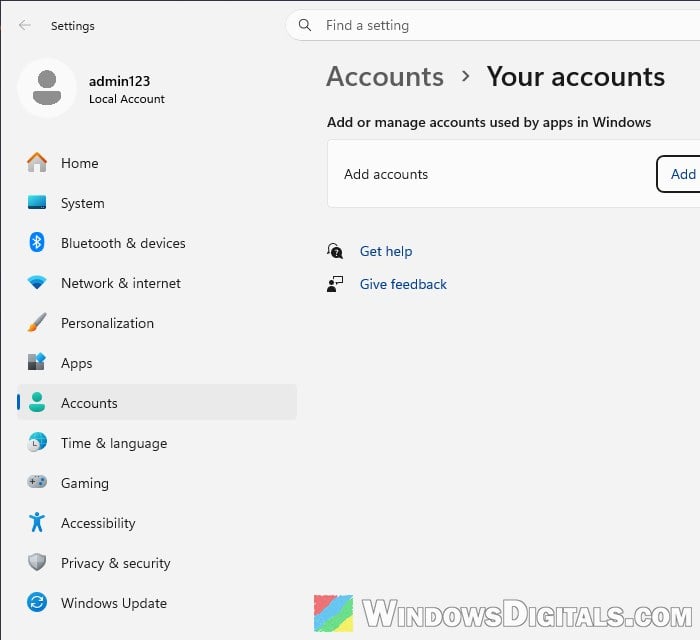Click the Time & language globe icon
Image resolution: width=700 pixels, height=640 pixels.
pos(37,442)
